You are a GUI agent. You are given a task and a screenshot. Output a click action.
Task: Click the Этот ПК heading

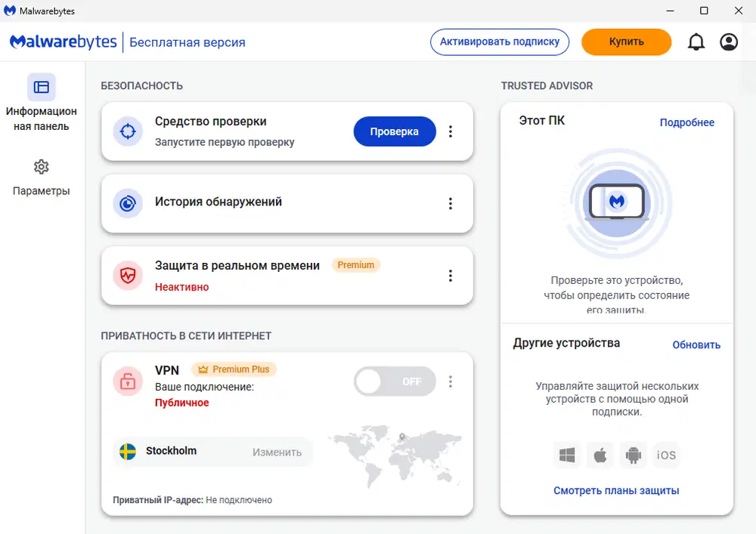541,120
